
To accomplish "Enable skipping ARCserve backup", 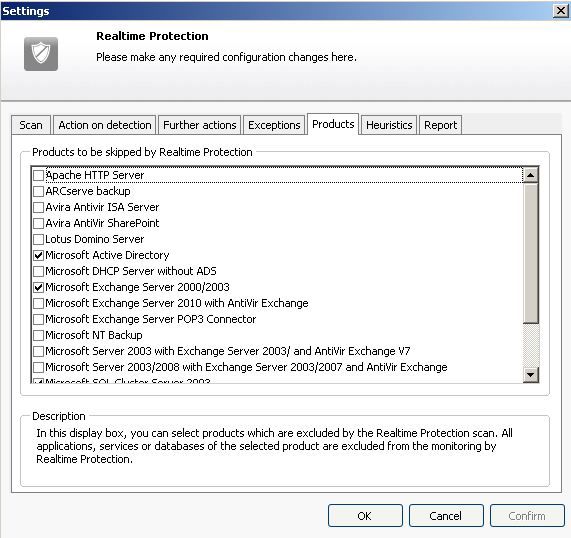I will coord(38,191).
